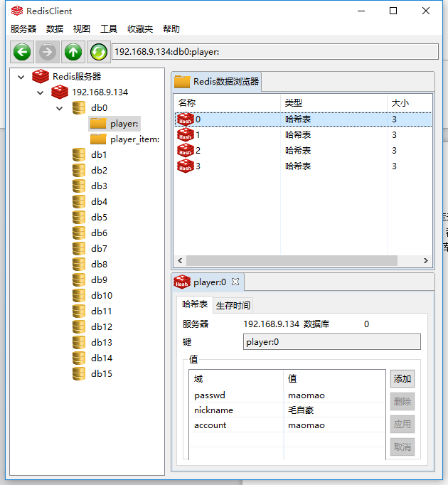Viewport: 448px width, 485px height.
Task: Select the Redis服务器 root node icon
Action: pyautogui.click(x=41, y=76)
